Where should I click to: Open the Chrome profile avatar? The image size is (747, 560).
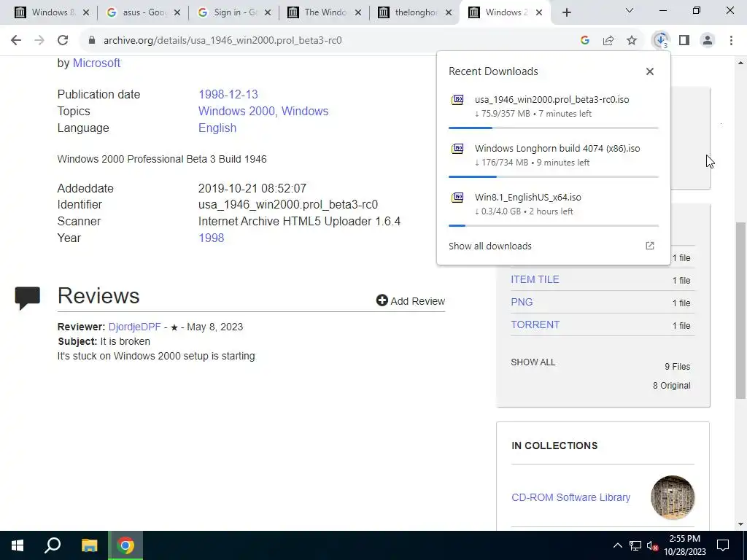coord(708,41)
